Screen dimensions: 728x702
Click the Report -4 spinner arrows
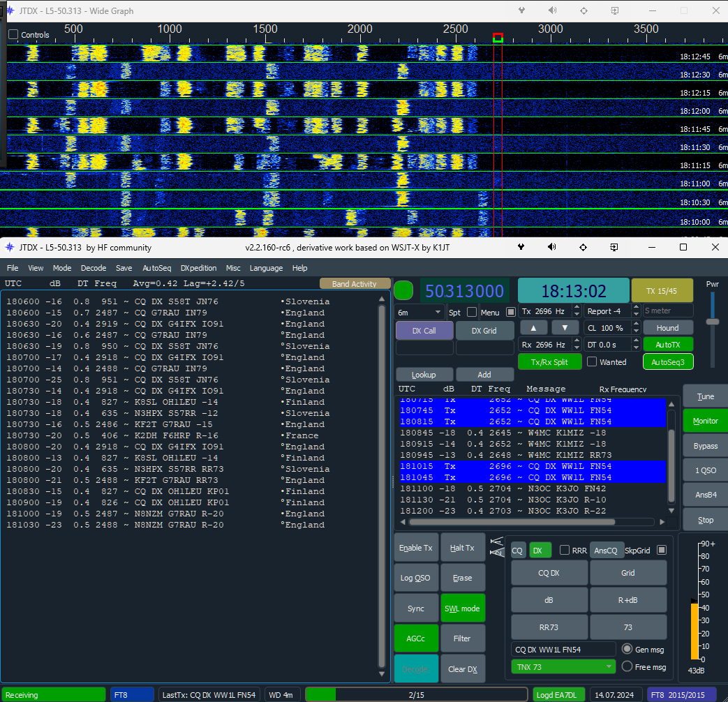(636, 311)
